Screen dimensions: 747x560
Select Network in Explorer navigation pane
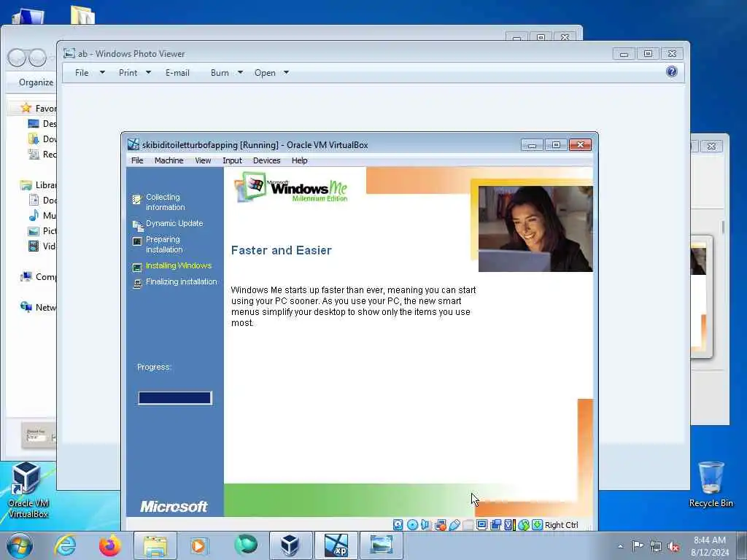[x=39, y=307]
